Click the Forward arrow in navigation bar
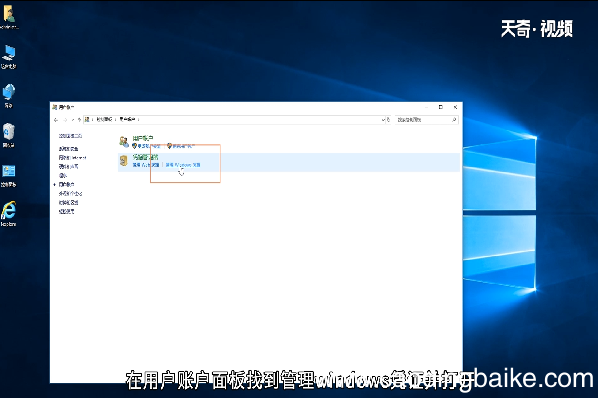The height and width of the screenshot is (398, 598). coord(65,120)
